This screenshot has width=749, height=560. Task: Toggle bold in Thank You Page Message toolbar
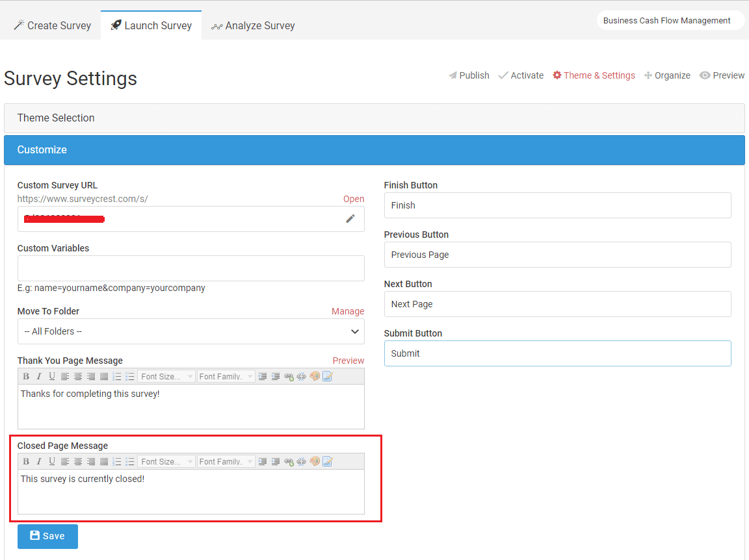[26, 377]
